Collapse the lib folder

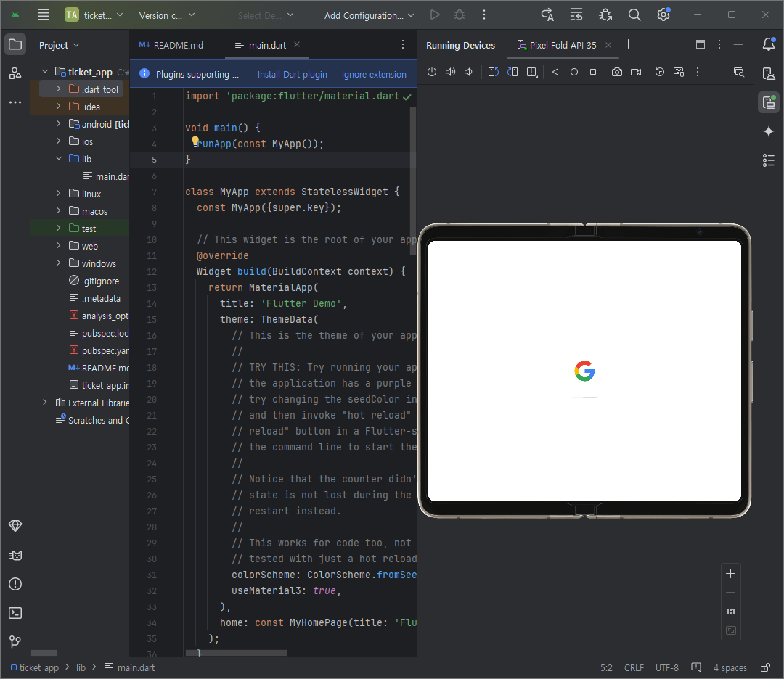(59, 158)
